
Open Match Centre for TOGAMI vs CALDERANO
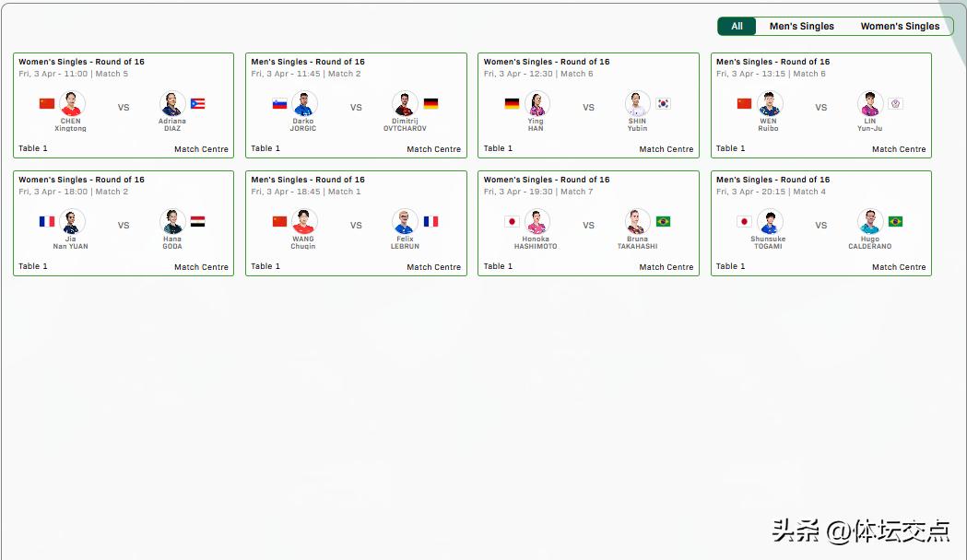899,267
